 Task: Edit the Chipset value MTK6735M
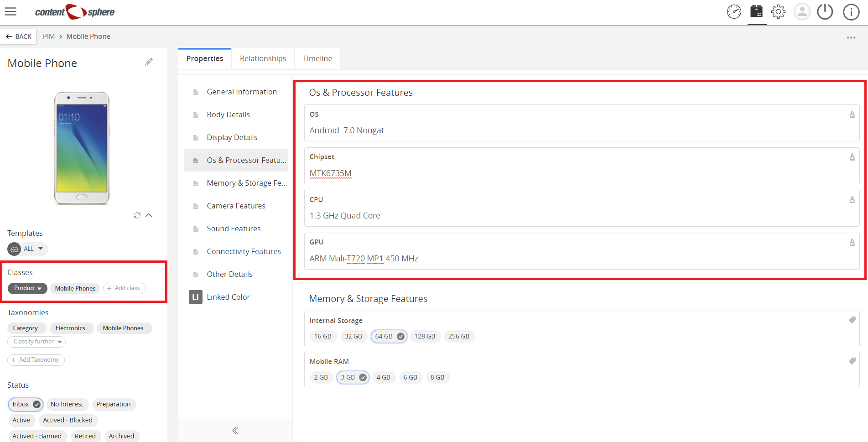[331, 173]
